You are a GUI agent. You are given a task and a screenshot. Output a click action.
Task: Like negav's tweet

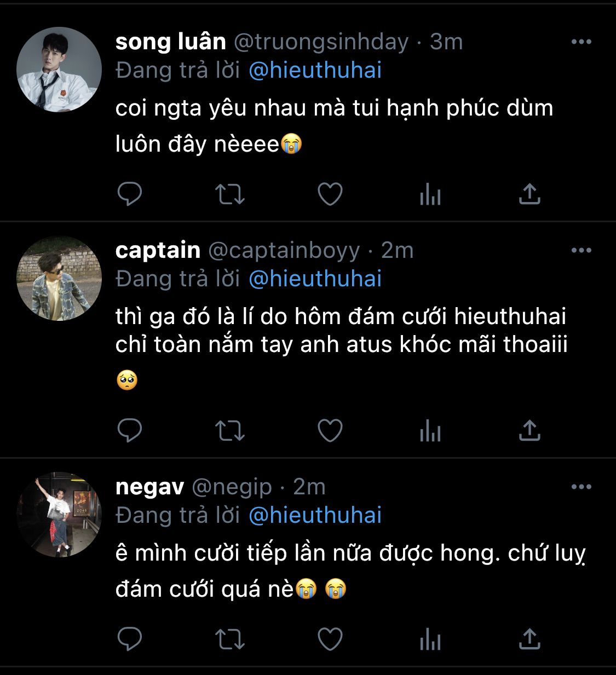[330, 638]
